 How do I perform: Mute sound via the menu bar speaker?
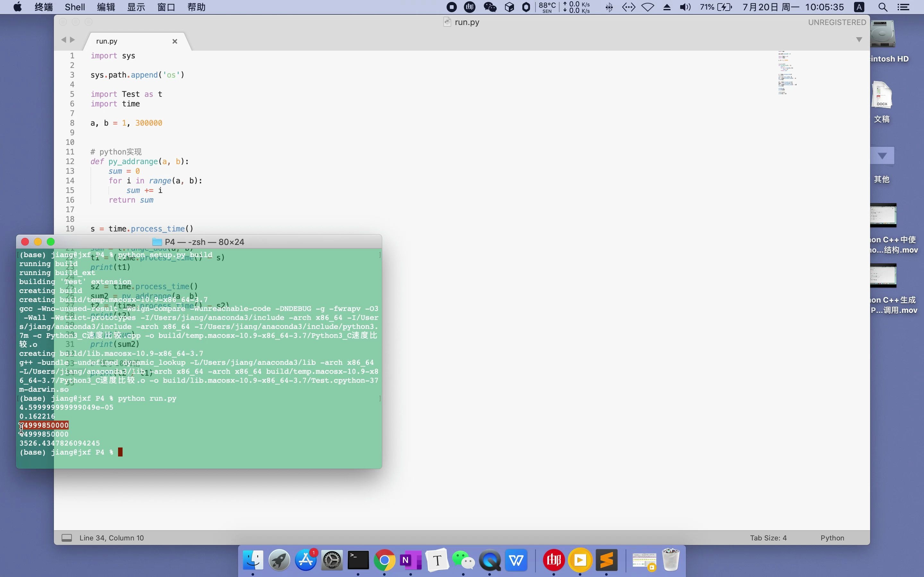[685, 7]
